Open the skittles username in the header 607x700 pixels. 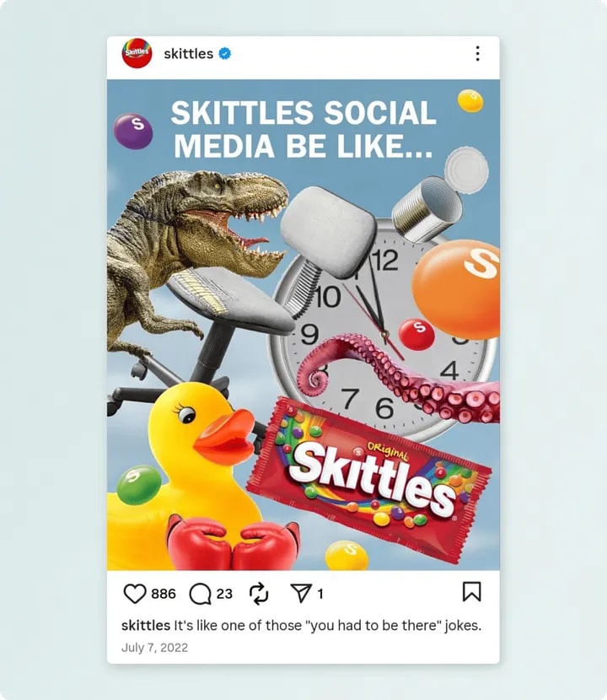pyautogui.click(x=188, y=54)
